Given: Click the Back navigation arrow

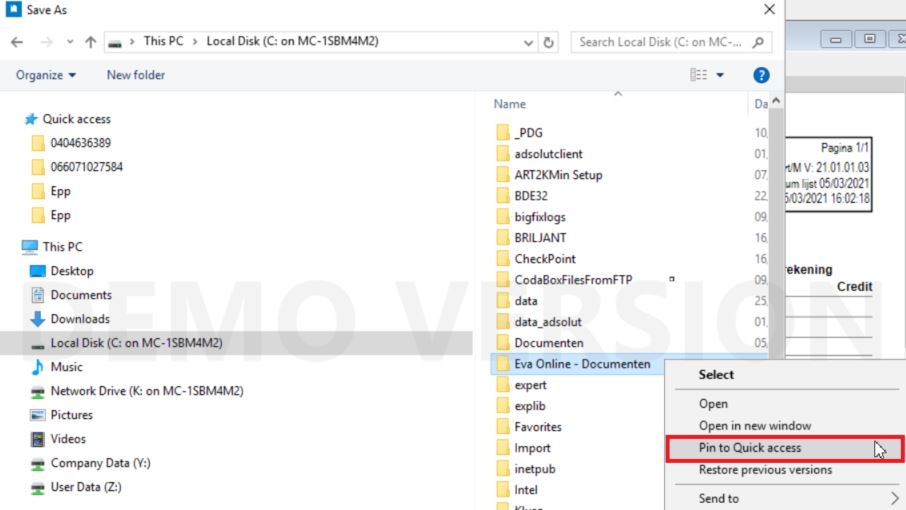Looking at the screenshot, I should click(x=17, y=42).
